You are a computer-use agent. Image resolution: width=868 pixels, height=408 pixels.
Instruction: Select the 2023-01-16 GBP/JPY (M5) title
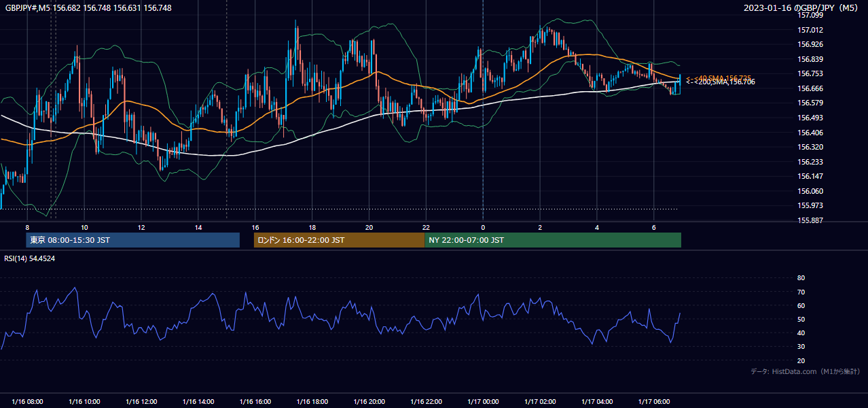click(802, 8)
